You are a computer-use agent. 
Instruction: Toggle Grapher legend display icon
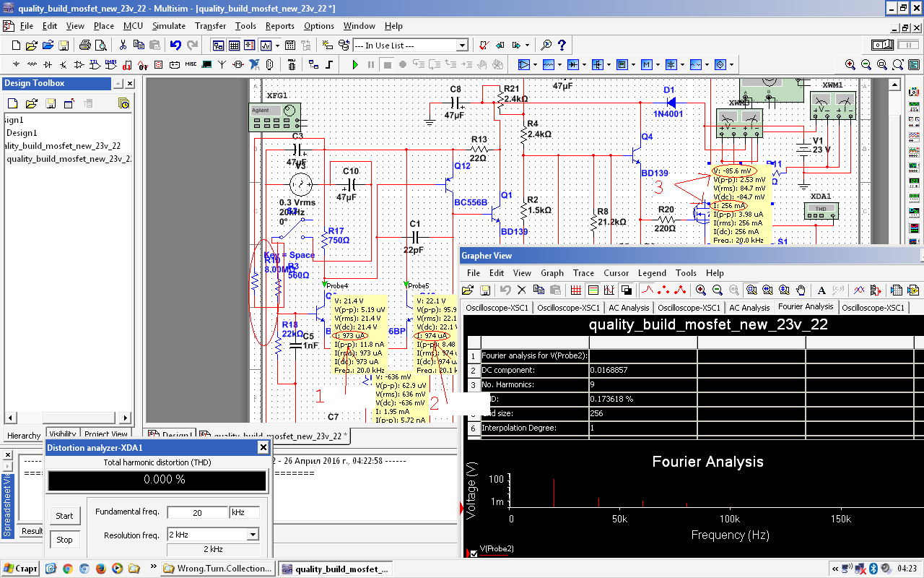tap(593, 290)
